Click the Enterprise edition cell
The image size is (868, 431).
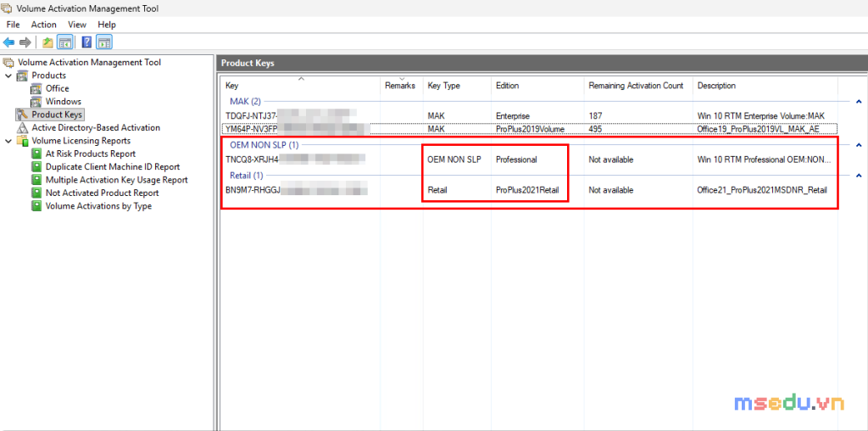coord(513,115)
